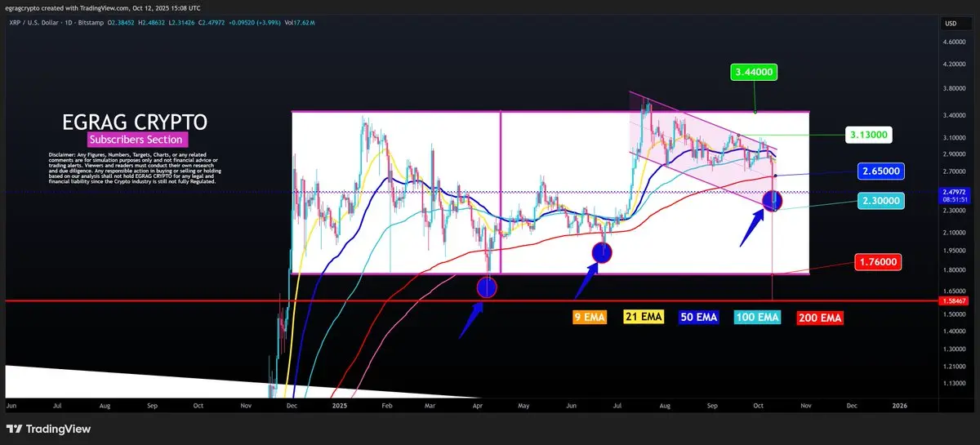Select the red 1.76000 price label
Screen dimensions: 980x445
878,262
